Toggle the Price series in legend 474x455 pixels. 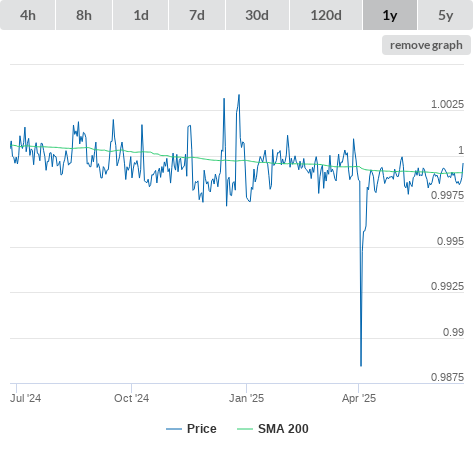tap(202, 429)
